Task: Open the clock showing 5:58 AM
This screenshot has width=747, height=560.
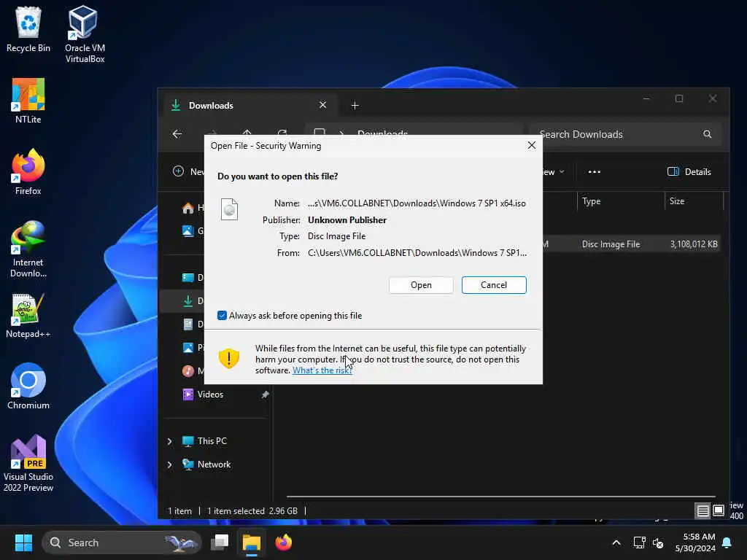Action: [695, 542]
